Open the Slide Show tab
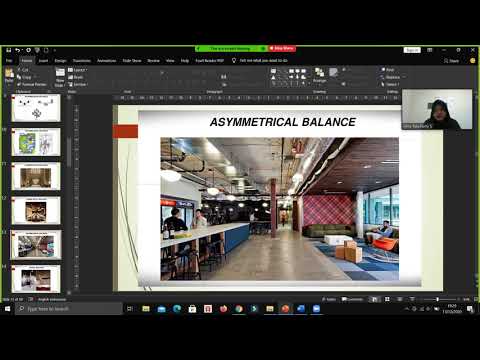The height and width of the screenshot is (360, 480). (132, 61)
